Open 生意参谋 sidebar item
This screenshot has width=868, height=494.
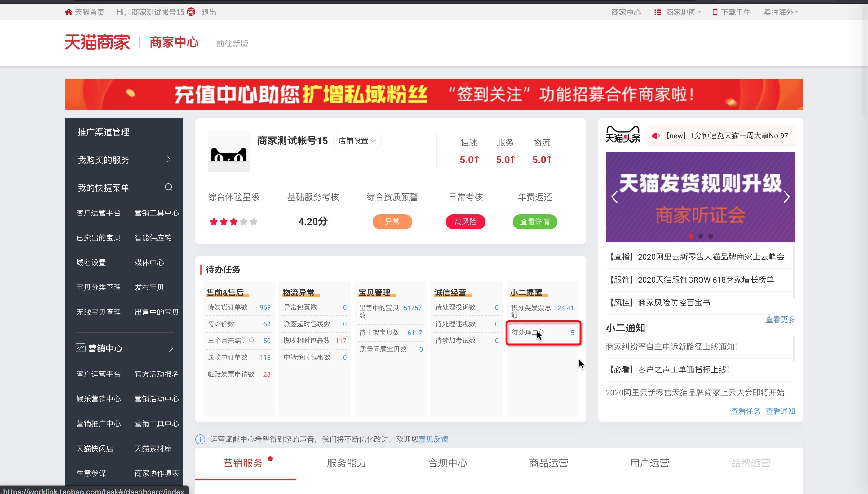[91, 473]
